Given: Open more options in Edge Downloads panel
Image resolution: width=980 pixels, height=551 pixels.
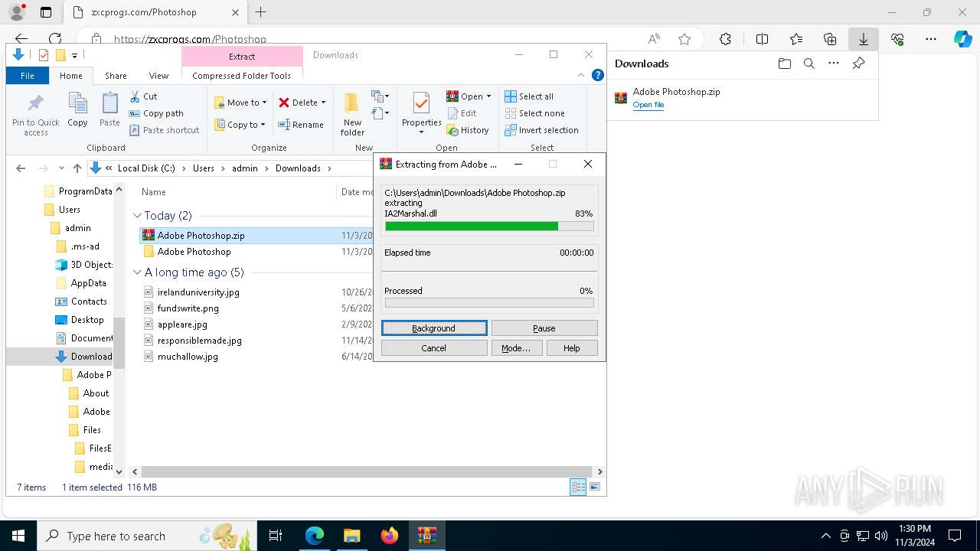Looking at the screenshot, I should click(x=834, y=64).
